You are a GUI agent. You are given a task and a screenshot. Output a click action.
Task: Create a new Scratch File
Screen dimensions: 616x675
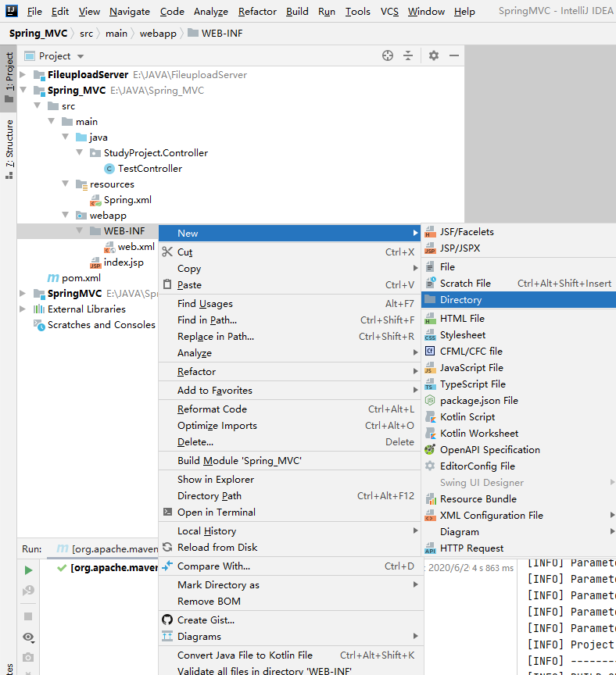point(519,284)
